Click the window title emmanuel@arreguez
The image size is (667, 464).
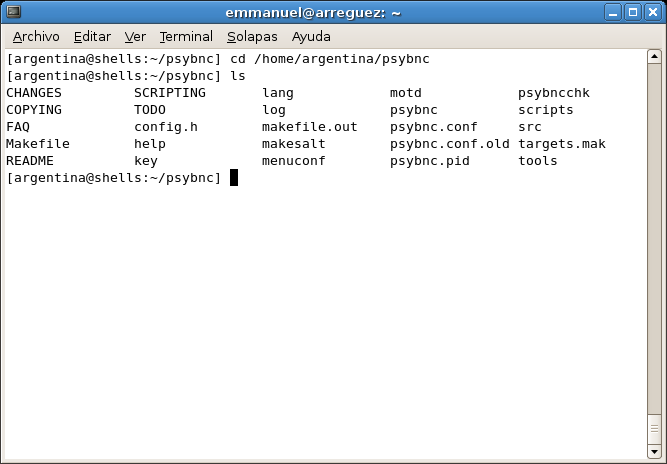(x=313, y=13)
